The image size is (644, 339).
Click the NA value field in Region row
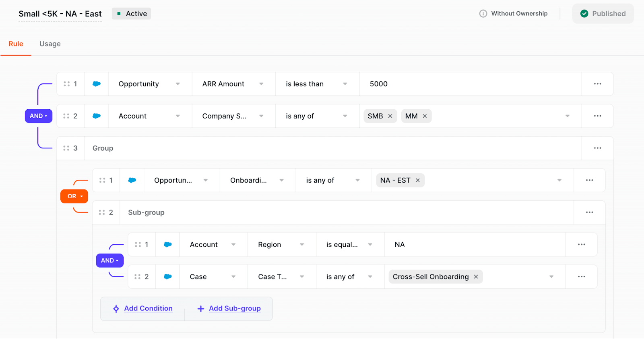475,245
